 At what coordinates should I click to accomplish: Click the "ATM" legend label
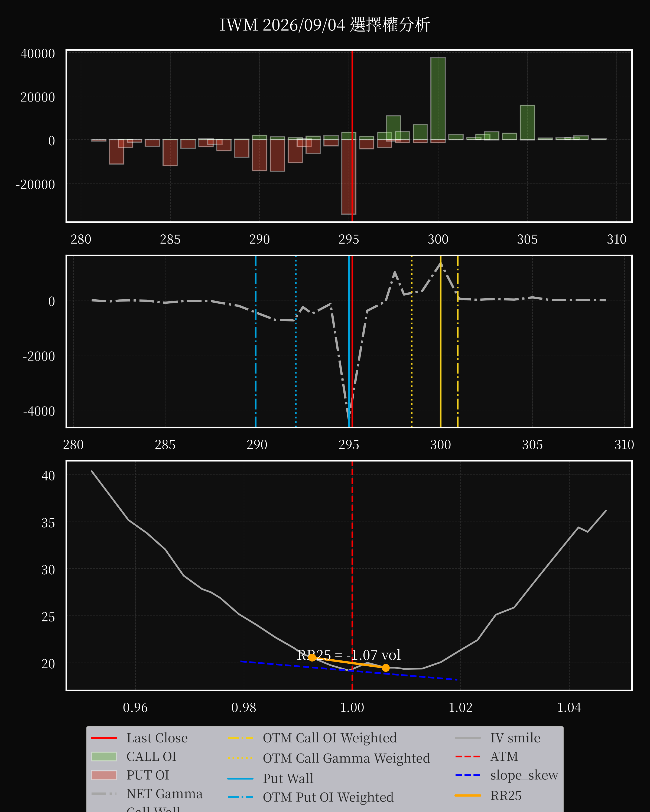click(x=504, y=756)
